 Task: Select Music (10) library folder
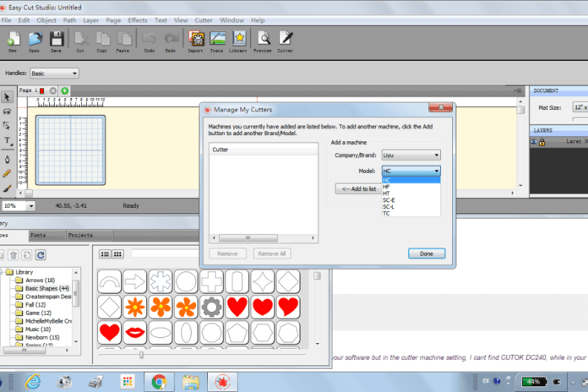tap(38, 329)
